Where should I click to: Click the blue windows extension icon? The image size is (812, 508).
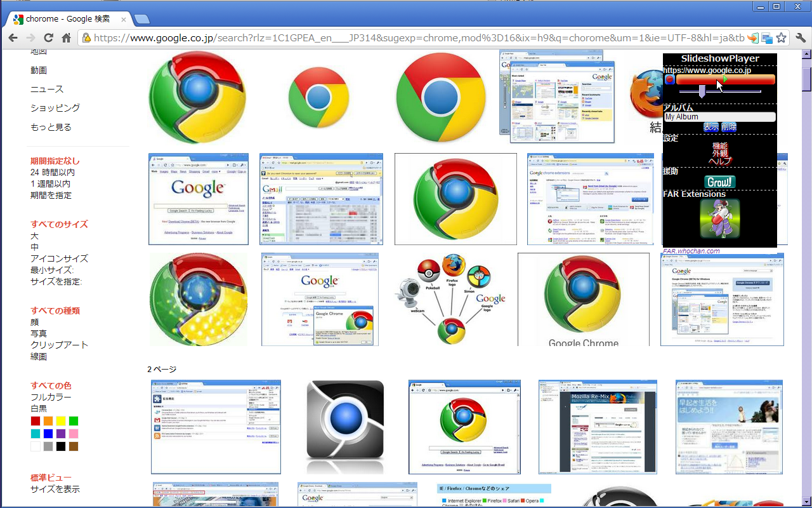pyautogui.click(x=767, y=38)
